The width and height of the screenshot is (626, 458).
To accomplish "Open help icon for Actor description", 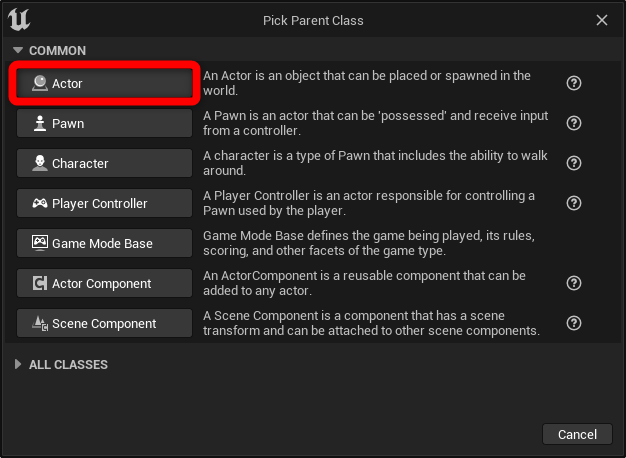I will [x=574, y=83].
